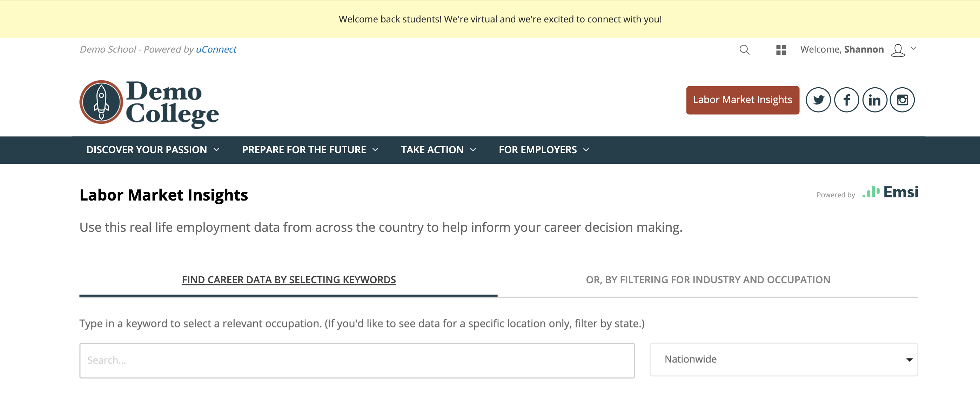This screenshot has height=420, width=980.
Task: Open the Twitter social icon
Action: 818,100
